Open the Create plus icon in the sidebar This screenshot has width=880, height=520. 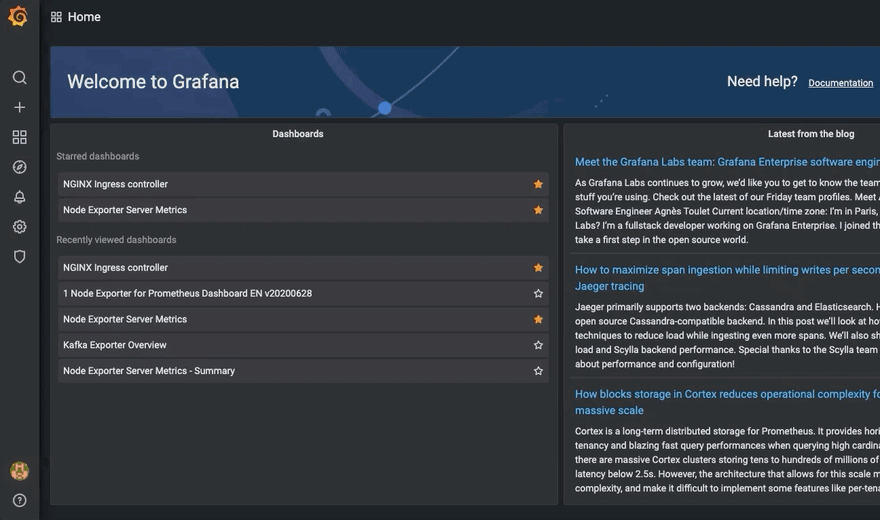[x=20, y=107]
